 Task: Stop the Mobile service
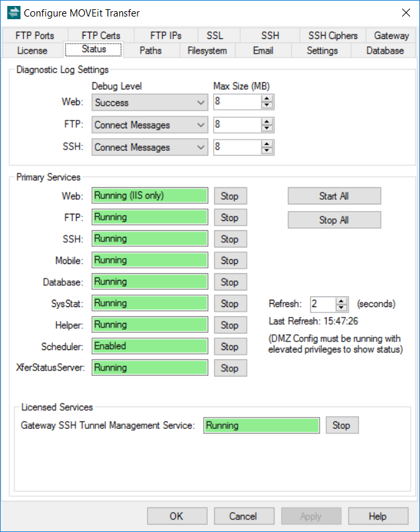pos(230,261)
